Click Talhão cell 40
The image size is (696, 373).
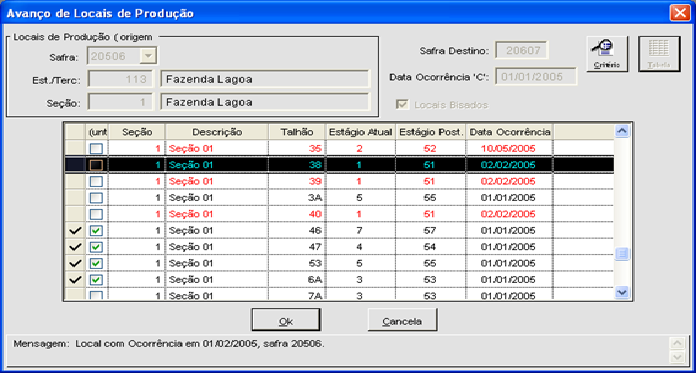[297, 214]
